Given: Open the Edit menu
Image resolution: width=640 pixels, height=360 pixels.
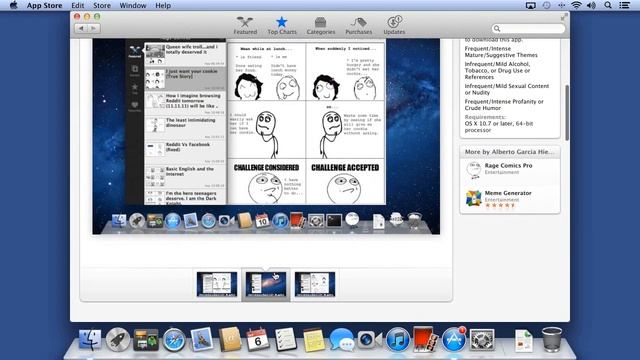Looking at the screenshot, I should coord(78,5).
